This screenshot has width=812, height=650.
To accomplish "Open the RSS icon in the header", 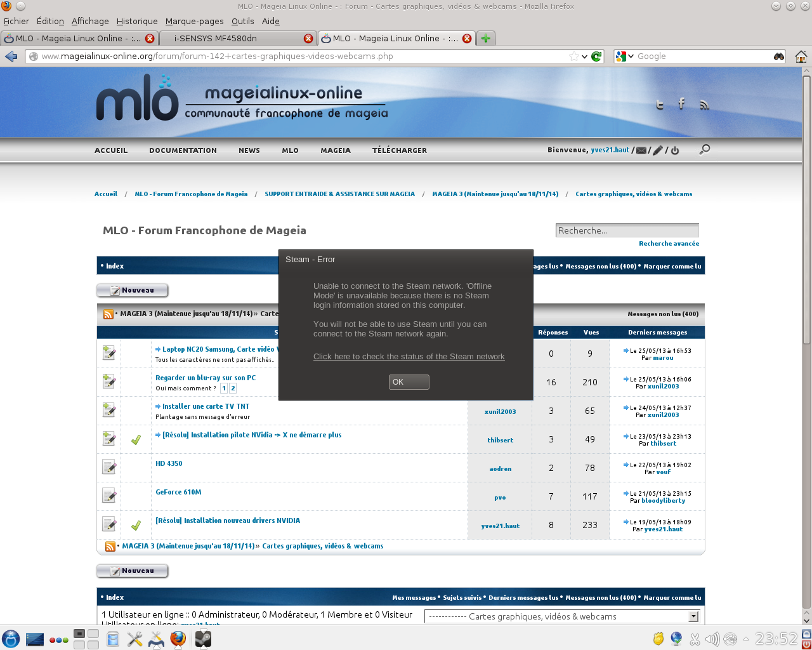I will tap(704, 105).
